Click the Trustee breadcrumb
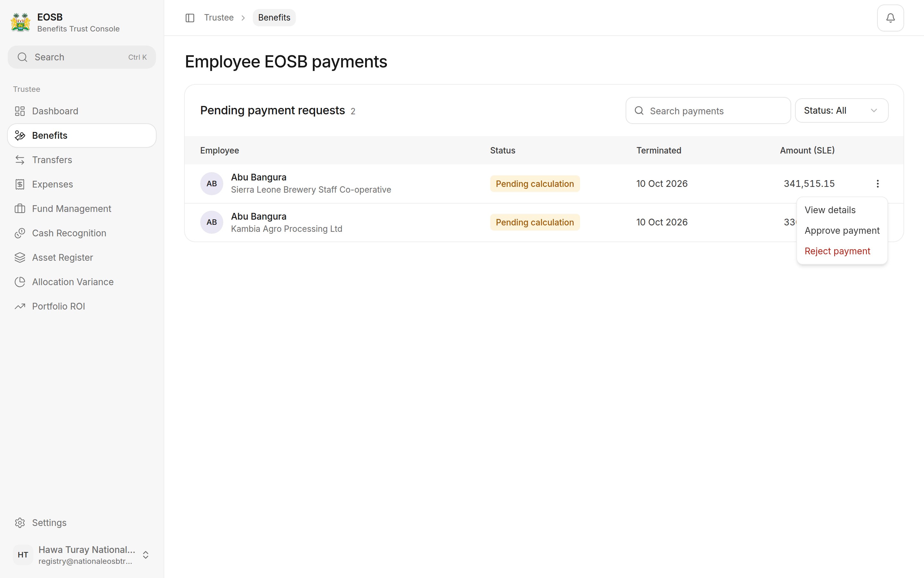The image size is (924, 578). pos(218,18)
